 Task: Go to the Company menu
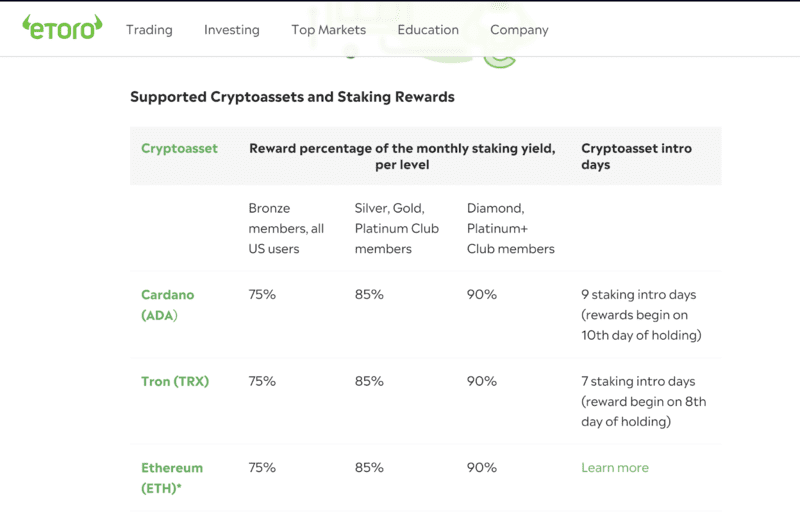click(x=519, y=30)
